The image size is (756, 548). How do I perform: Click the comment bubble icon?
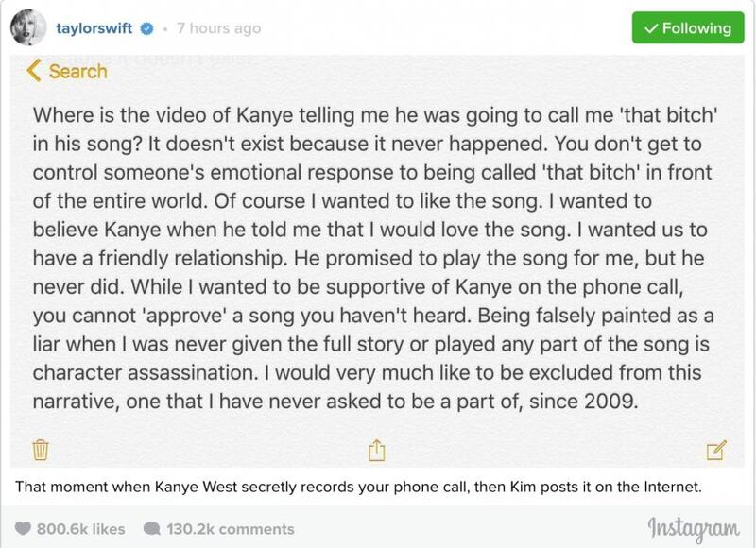[152, 529]
